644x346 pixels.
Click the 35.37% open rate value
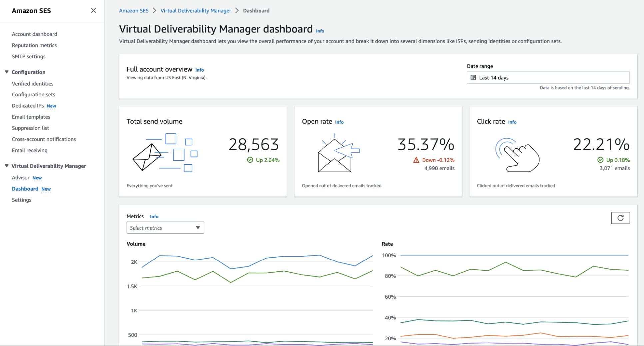click(x=426, y=145)
